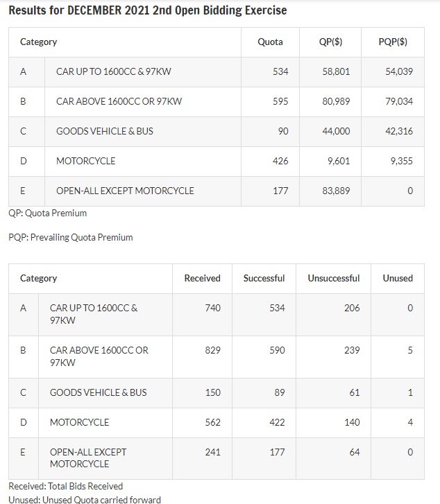The image size is (440, 504).
Task: Click the Category E QP value 83,889
Action: click(x=336, y=191)
